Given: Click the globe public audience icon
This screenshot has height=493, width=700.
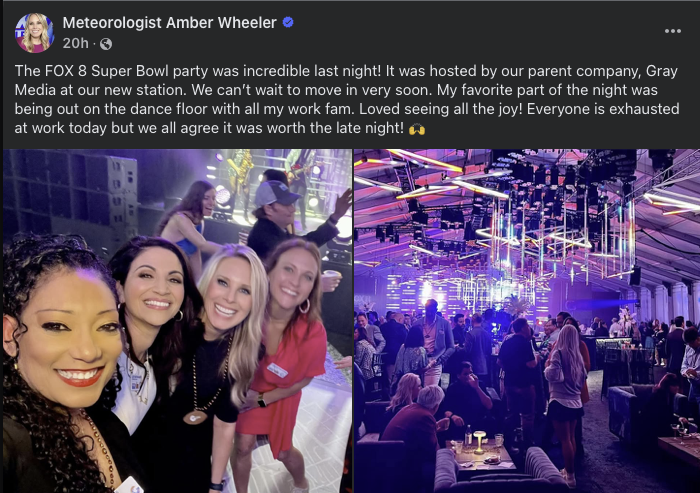Looking at the screenshot, I should (x=106, y=44).
